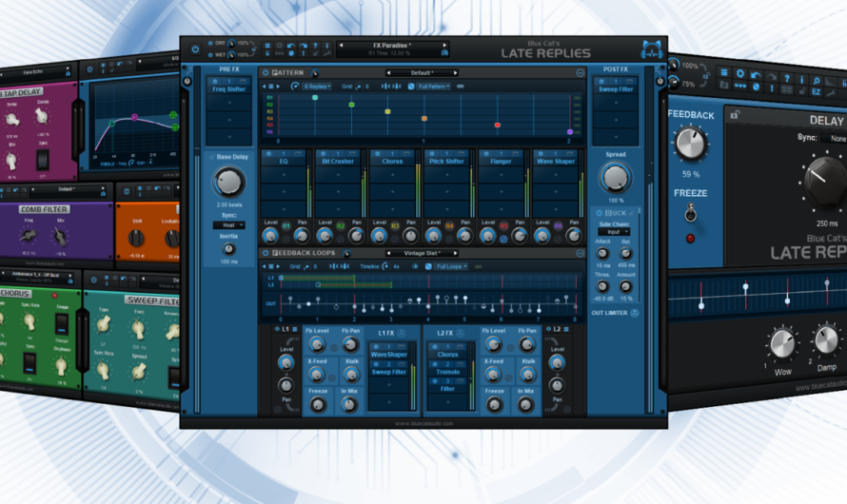847x504 pixels.
Task: Toggle the Feedback Loops power button
Action: tap(266, 253)
